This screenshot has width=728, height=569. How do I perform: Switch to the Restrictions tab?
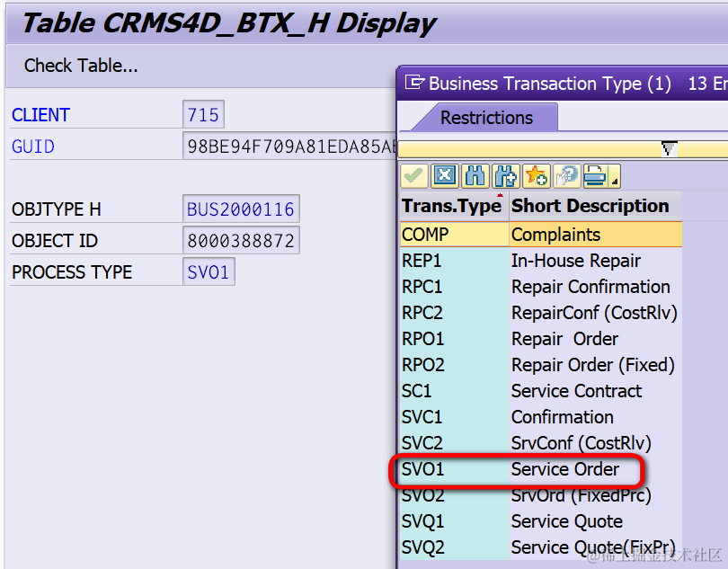coord(486,118)
